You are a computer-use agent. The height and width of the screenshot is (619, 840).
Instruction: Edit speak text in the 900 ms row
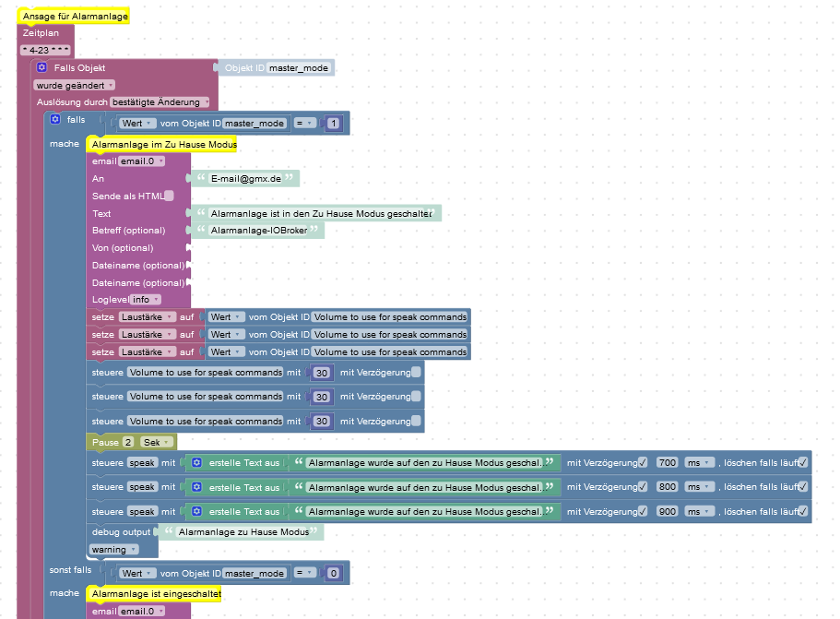pos(425,511)
